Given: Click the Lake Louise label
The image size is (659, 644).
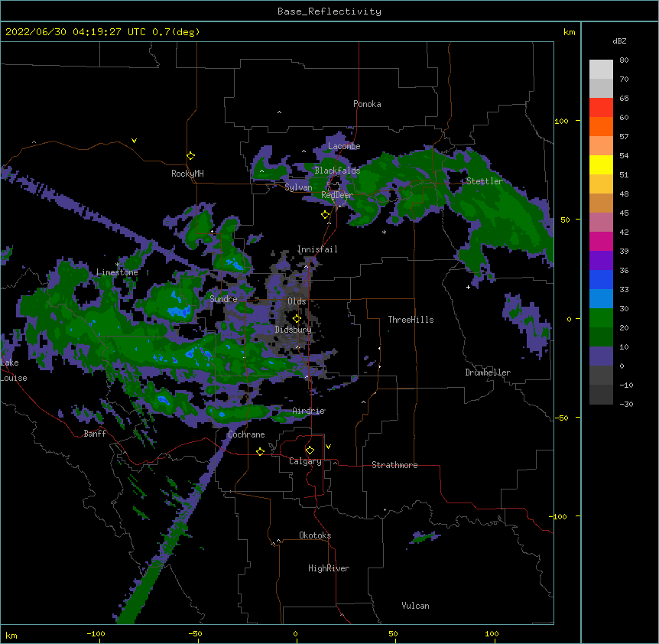Looking at the screenshot, I should (12, 370).
